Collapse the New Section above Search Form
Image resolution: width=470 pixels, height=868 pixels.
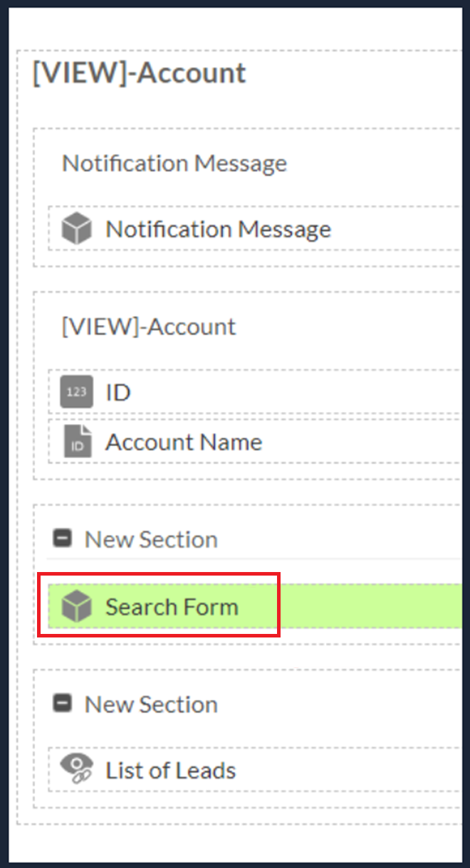coord(63,539)
